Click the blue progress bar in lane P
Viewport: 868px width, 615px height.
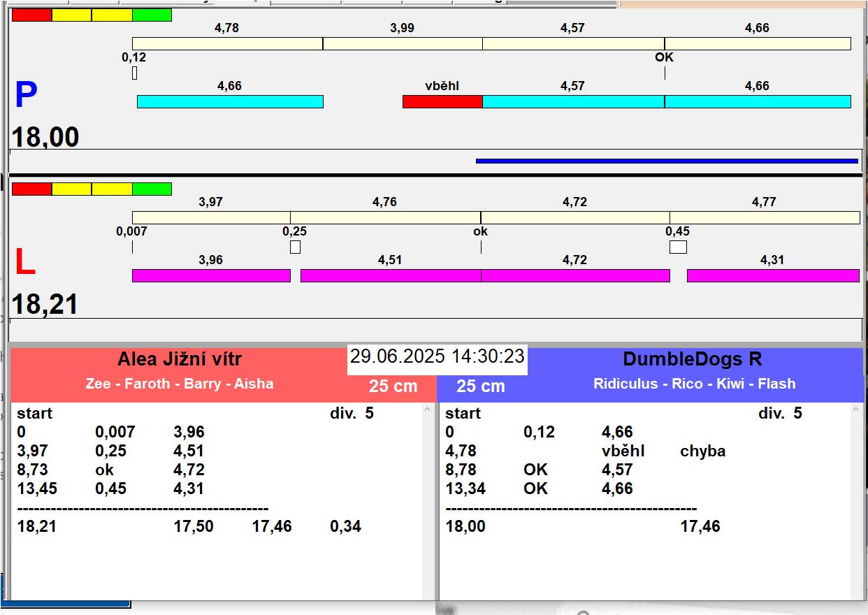tap(666, 161)
